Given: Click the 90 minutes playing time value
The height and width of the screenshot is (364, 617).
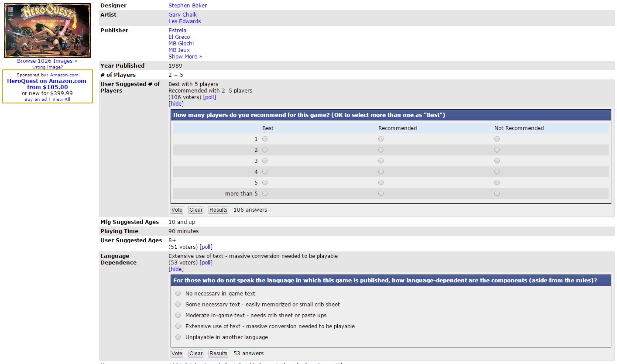Looking at the screenshot, I should pyautogui.click(x=183, y=231).
